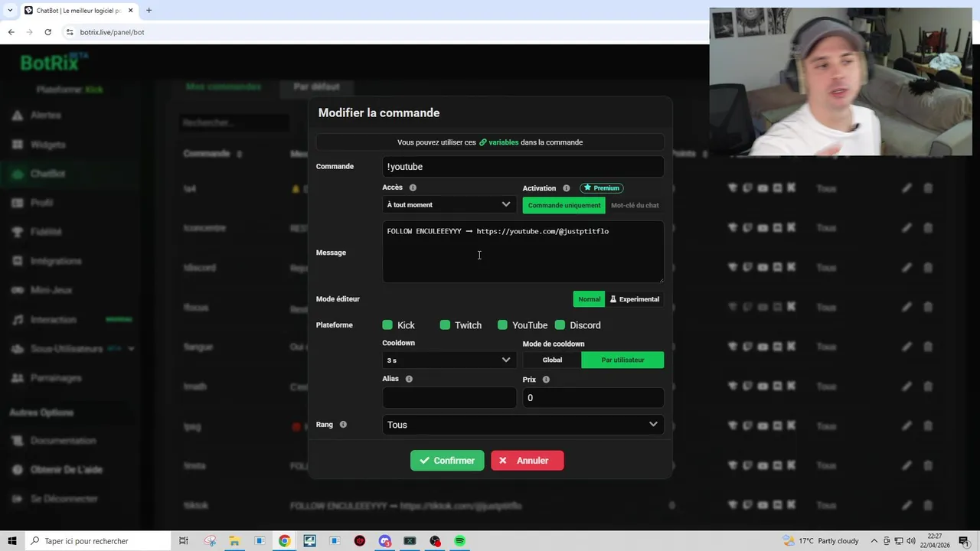This screenshot has height=551, width=980.
Task: Set cooldown mode to Par utilisateur
Action: 622,360
